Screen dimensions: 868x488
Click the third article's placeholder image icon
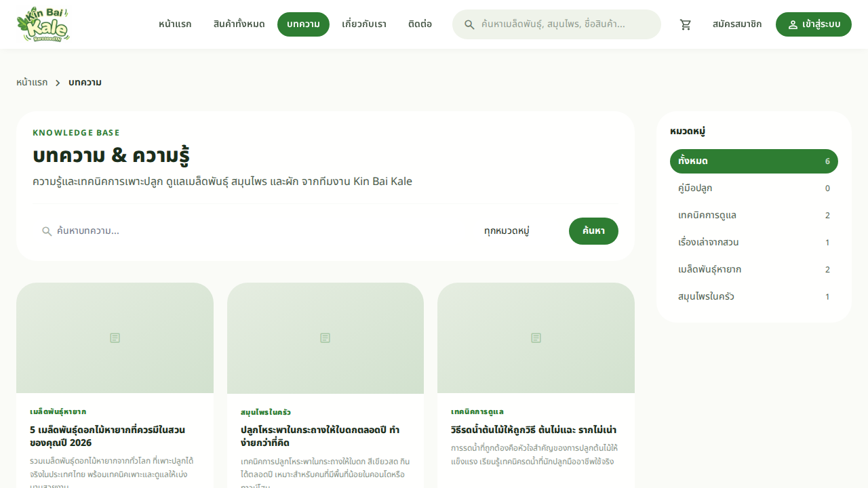click(x=536, y=338)
